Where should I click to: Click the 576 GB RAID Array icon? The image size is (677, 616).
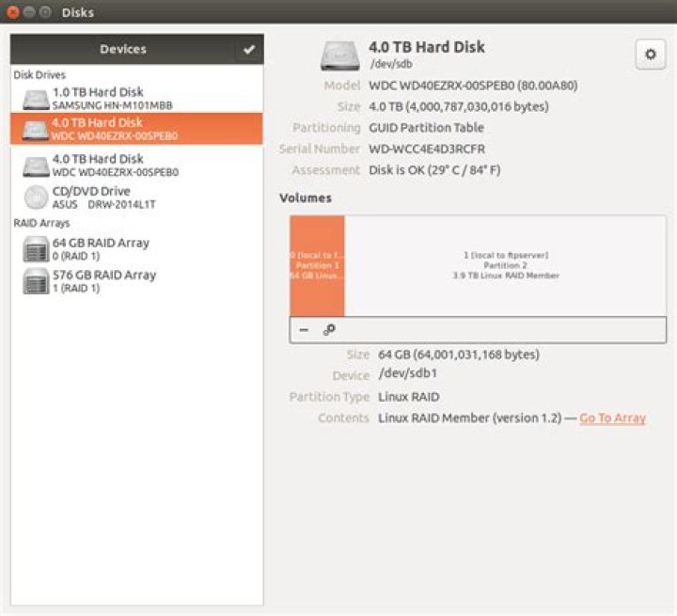coord(37,281)
